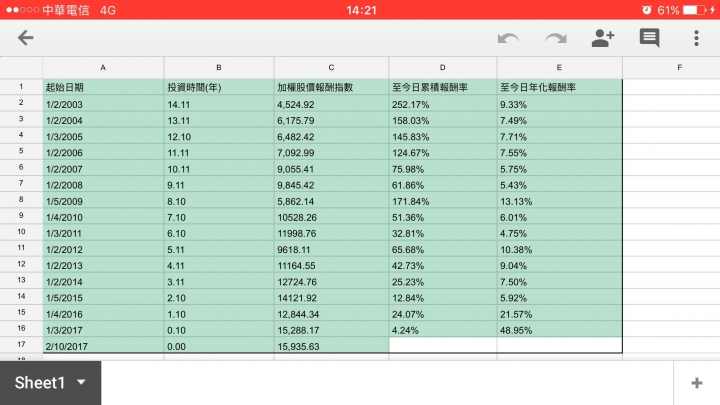Select empty cell F1
Image resolution: width=720 pixels, height=405 pixels.
(x=672, y=87)
